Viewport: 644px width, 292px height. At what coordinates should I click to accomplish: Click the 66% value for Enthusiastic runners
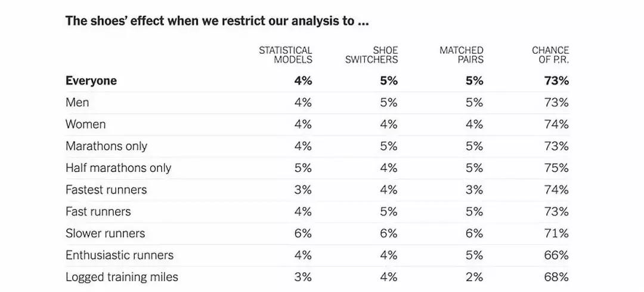pos(556,255)
